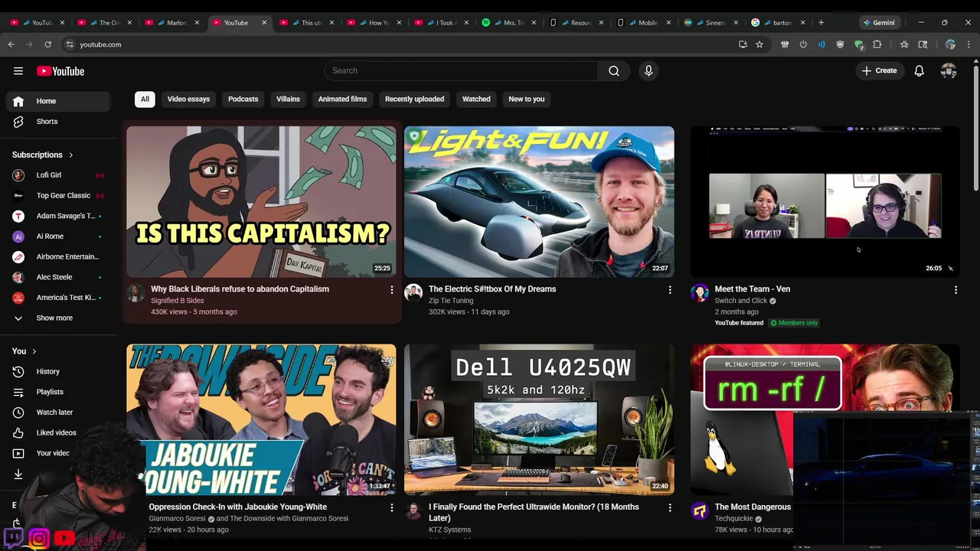Open options for Meet the Team video

coord(955,290)
